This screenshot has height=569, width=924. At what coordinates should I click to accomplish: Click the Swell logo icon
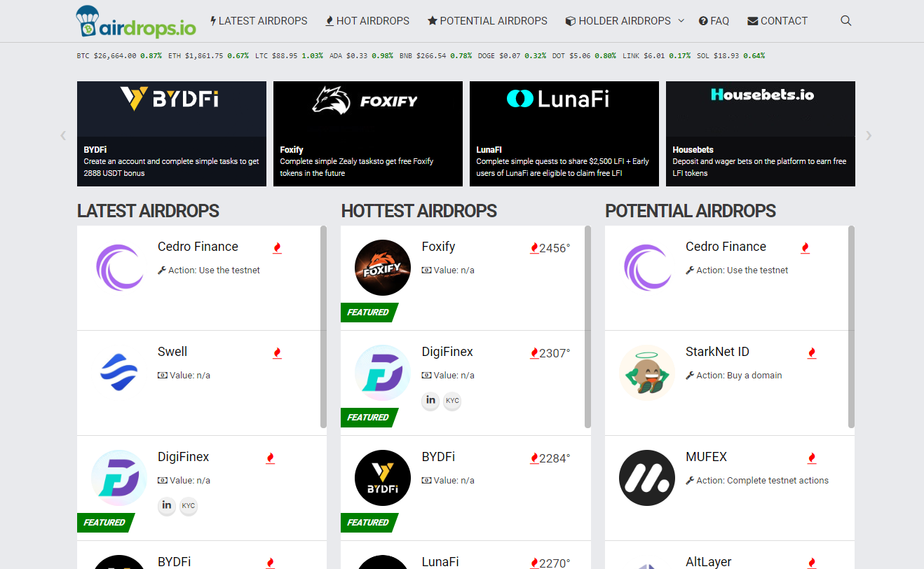pos(119,373)
